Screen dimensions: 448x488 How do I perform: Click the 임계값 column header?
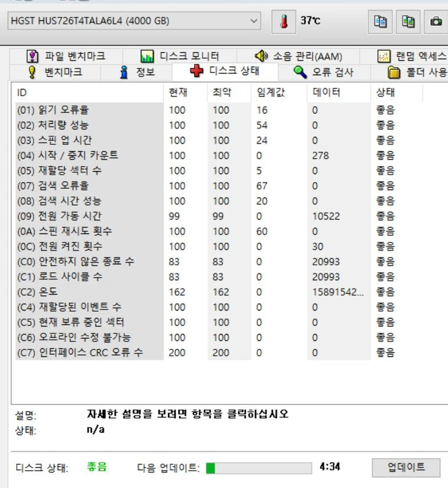(x=279, y=93)
